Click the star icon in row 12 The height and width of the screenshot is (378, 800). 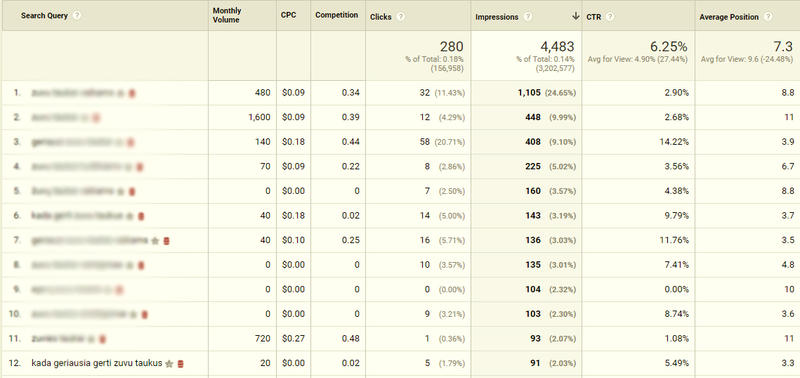[169, 364]
